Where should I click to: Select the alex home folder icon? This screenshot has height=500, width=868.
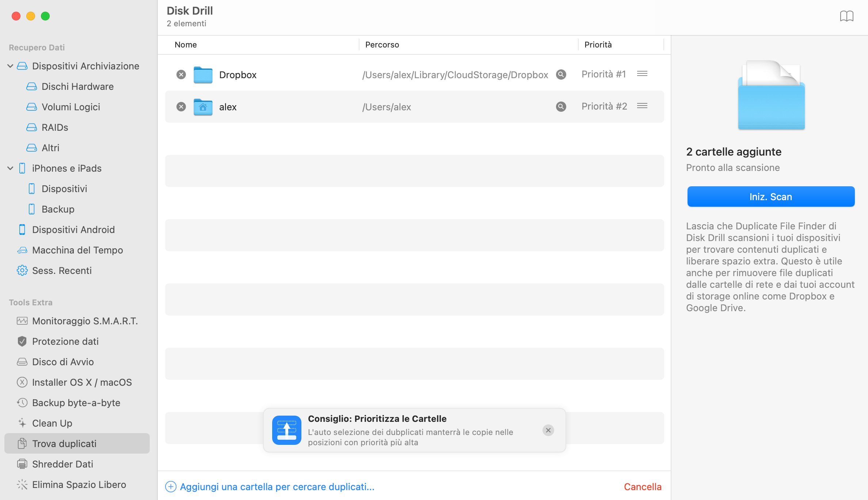[x=203, y=107]
